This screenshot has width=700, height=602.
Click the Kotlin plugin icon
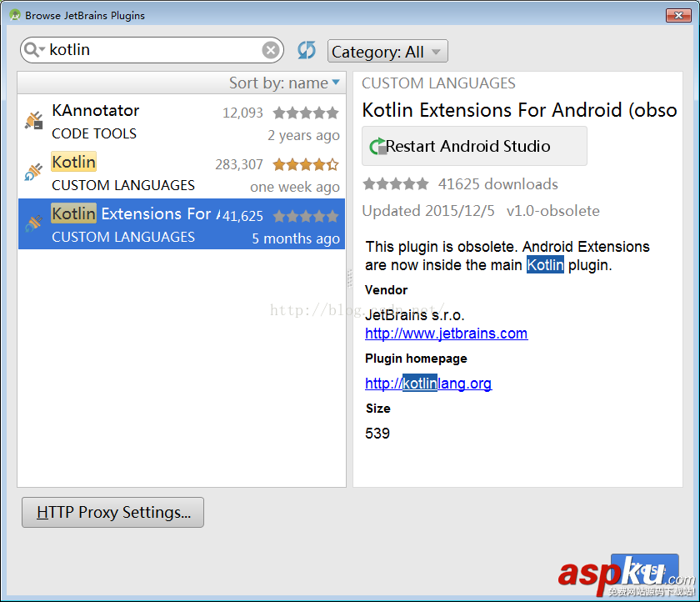tap(34, 172)
